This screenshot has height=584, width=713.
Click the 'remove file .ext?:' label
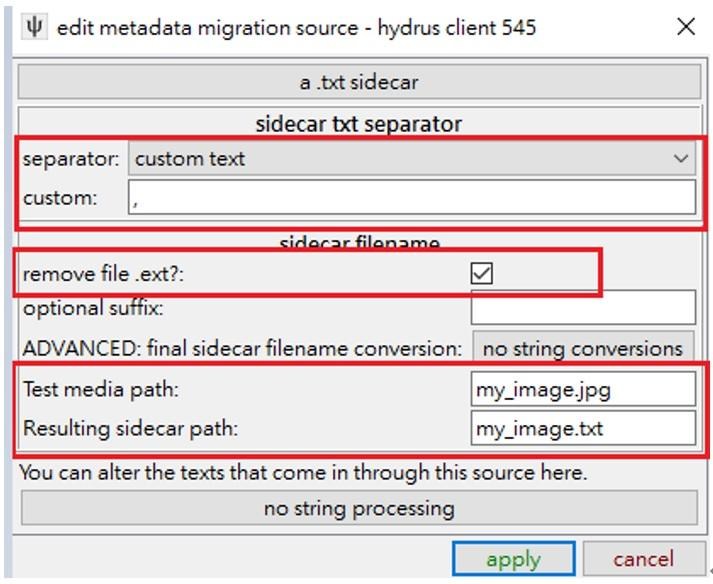coord(103,274)
